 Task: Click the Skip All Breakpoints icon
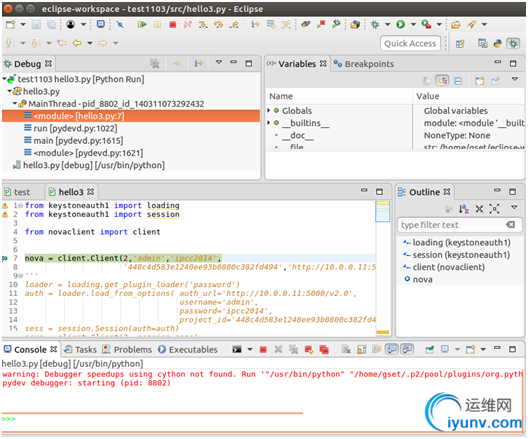120,25
